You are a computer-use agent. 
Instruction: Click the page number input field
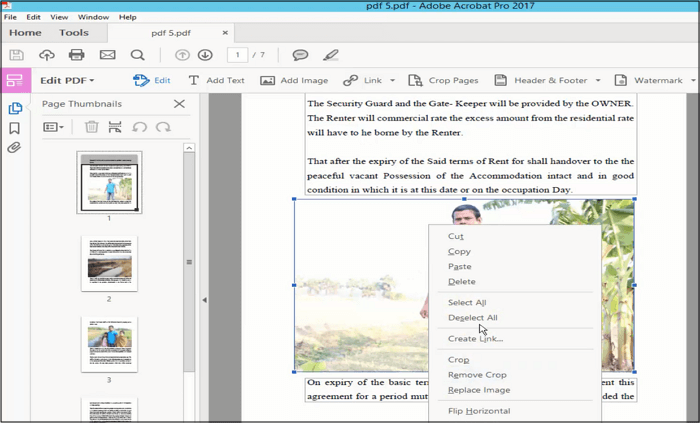tap(237, 55)
